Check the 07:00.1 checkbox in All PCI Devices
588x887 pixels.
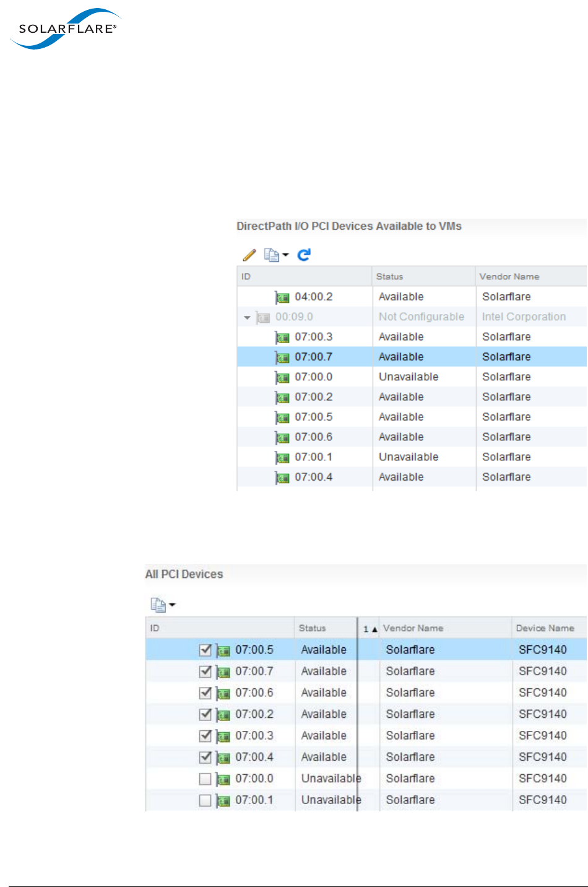click(205, 800)
